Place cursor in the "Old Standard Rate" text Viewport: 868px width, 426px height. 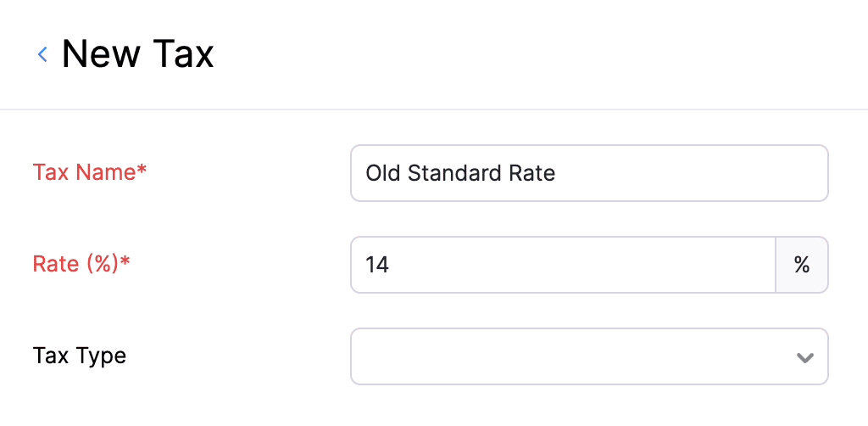coord(460,174)
